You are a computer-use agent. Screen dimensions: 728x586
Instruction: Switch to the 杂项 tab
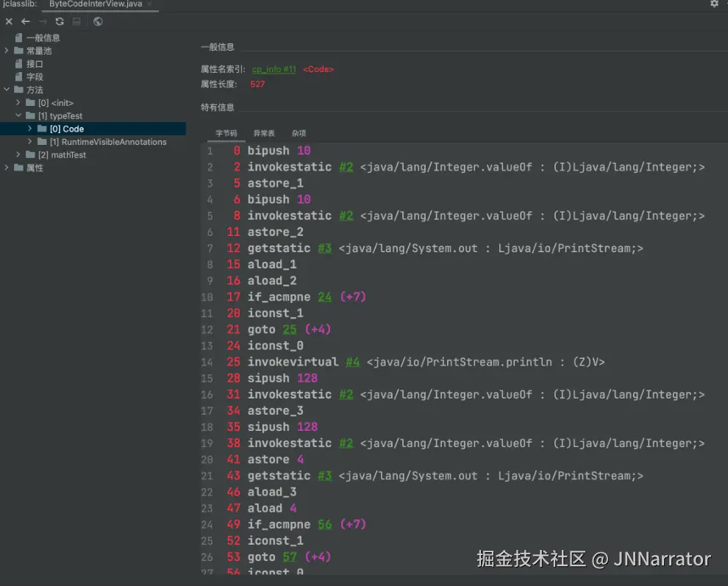tap(299, 133)
